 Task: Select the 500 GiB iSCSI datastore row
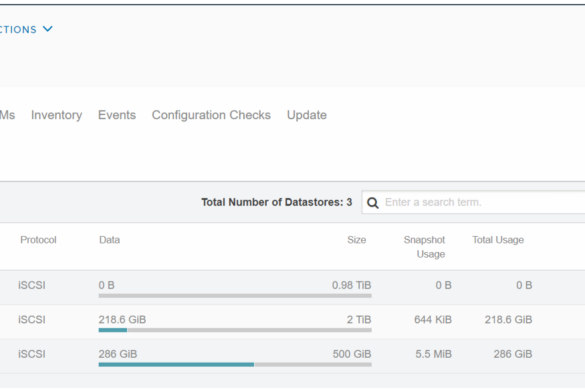[292, 356]
